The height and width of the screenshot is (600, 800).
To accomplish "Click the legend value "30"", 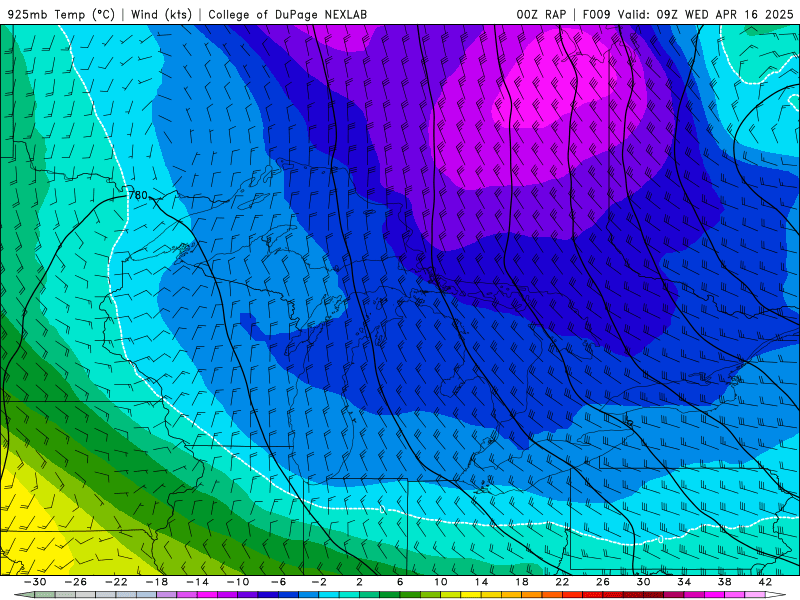I will coord(643,582).
